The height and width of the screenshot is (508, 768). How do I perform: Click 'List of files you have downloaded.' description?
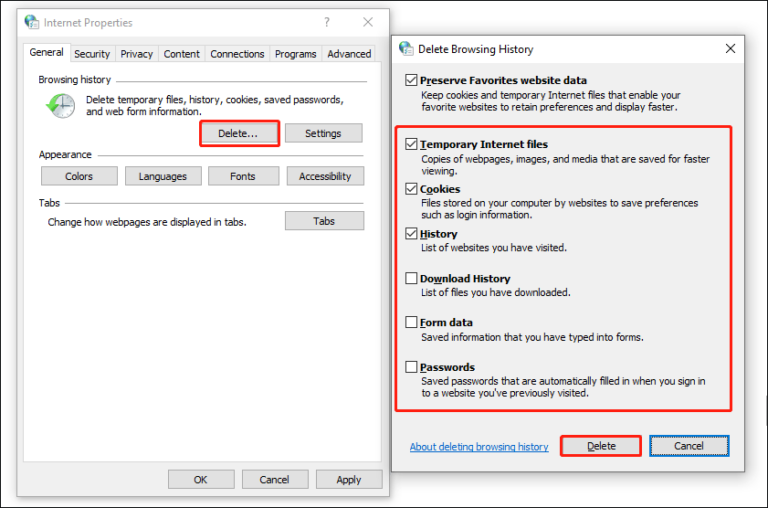click(x=496, y=292)
